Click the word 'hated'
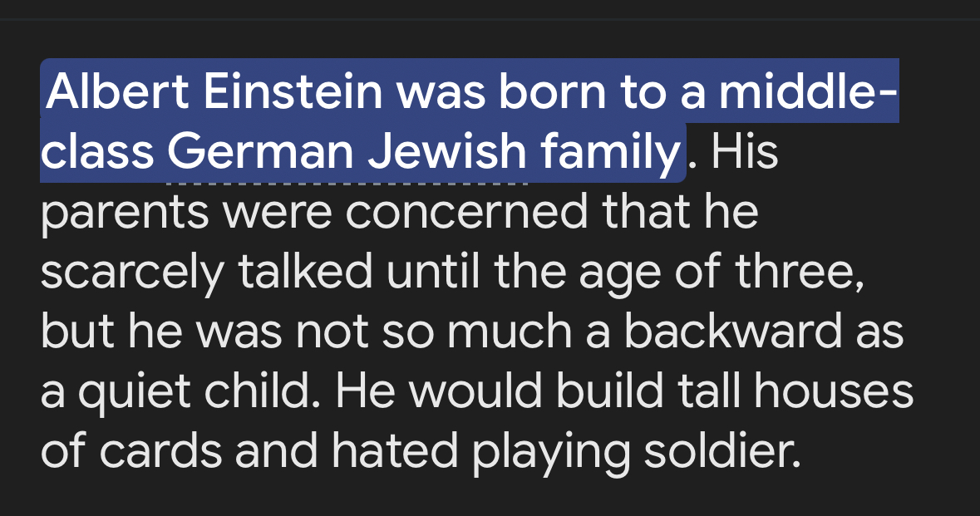The image size is (980, 516). point(394,450)
